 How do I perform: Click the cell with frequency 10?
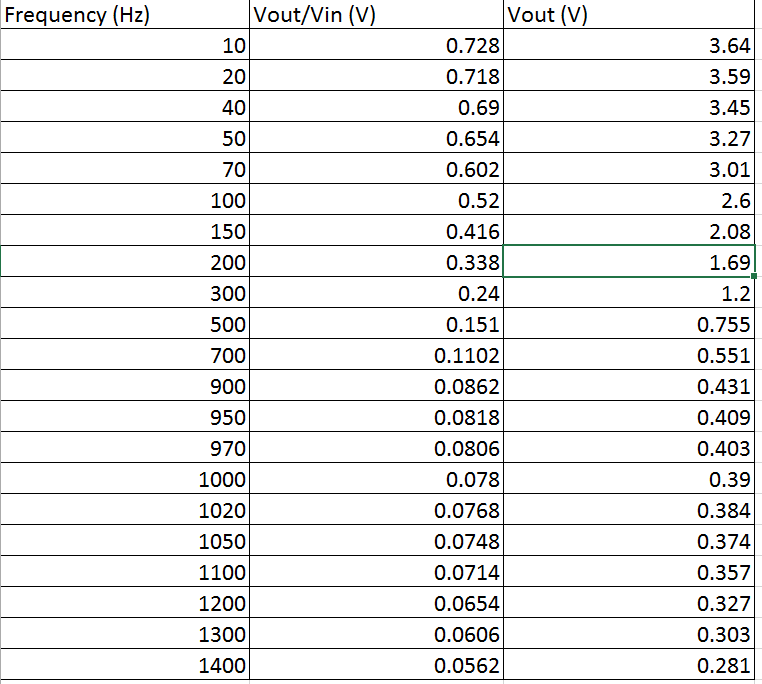click(x=124, y=45)
